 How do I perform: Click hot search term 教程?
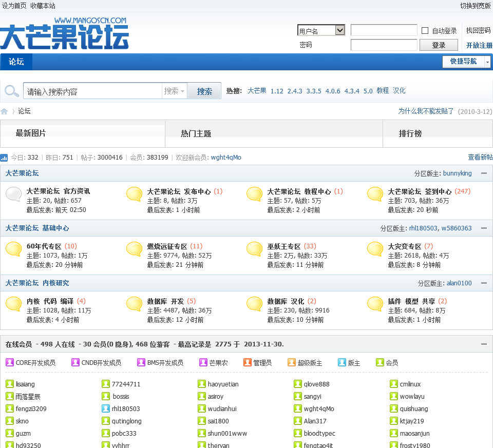(383, 90)
